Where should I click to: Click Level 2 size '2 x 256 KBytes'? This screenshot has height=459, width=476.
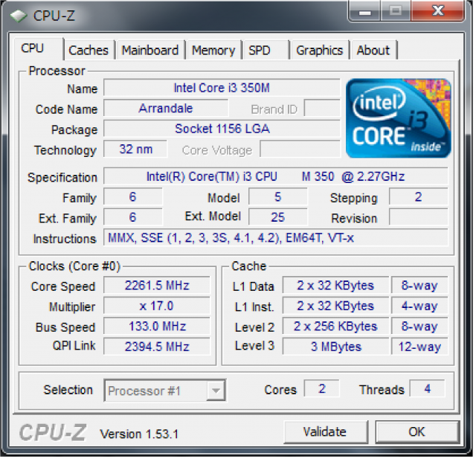coord(337,327)
